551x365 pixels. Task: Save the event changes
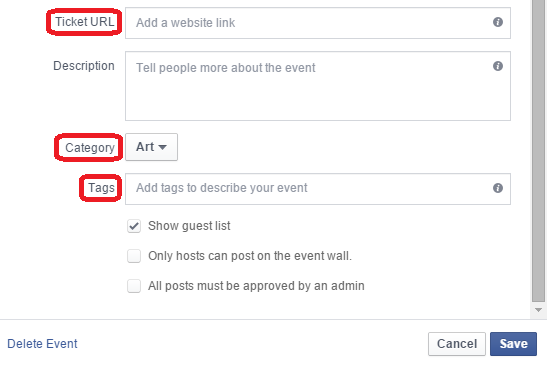coord(513,344)
